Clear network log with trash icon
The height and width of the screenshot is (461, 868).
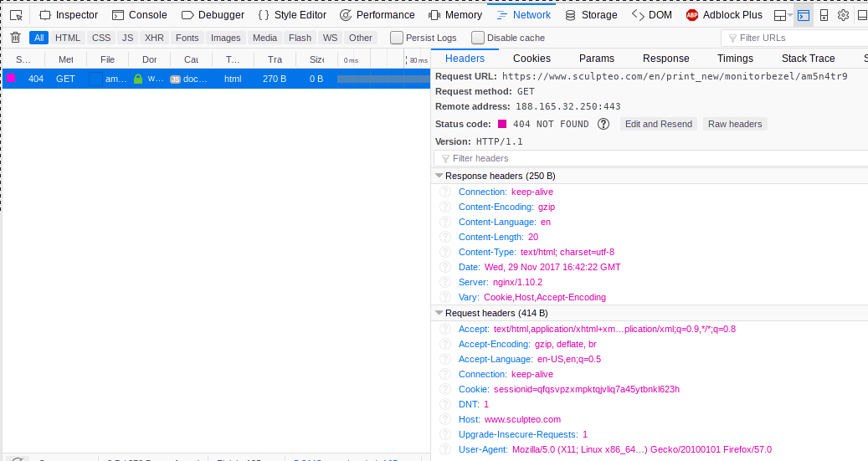(16, 38)
